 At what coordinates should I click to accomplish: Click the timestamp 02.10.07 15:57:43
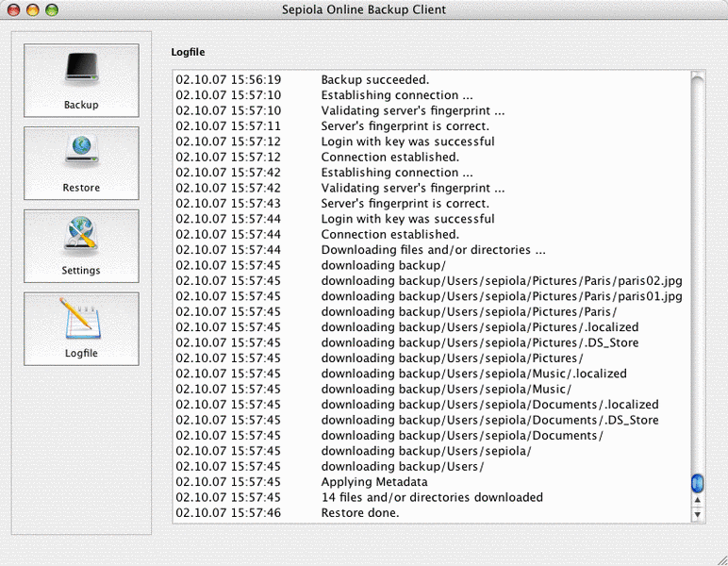click(x=228, y=204)
